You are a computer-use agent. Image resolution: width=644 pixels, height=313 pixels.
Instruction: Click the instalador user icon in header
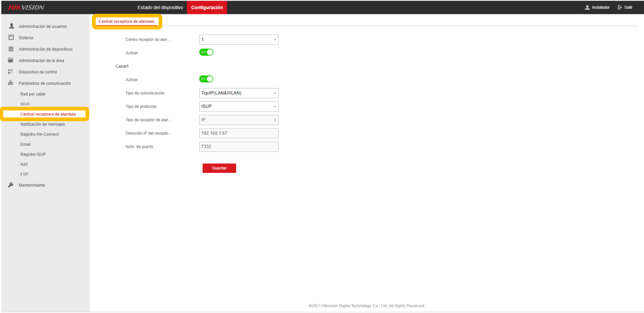[x=587, y=7]
